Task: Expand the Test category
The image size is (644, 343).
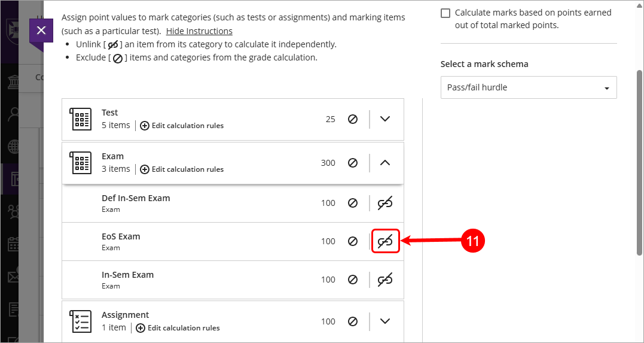Action: [385, 119]
